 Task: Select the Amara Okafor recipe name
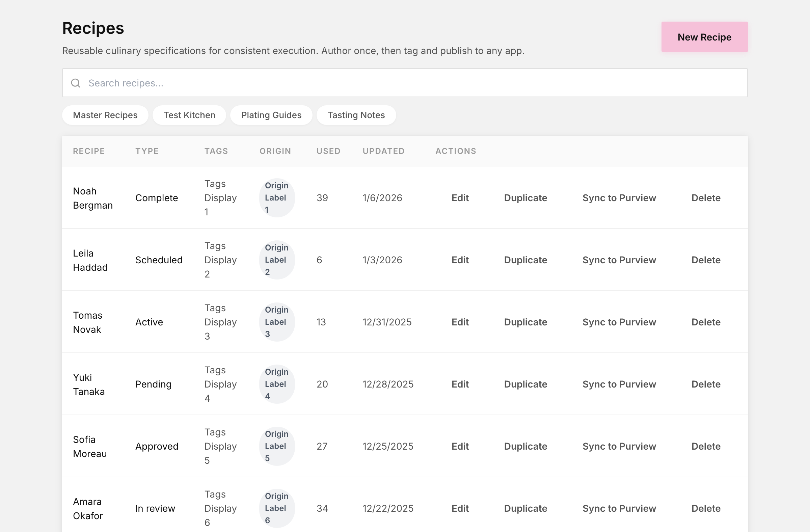[x=88, y=509]
